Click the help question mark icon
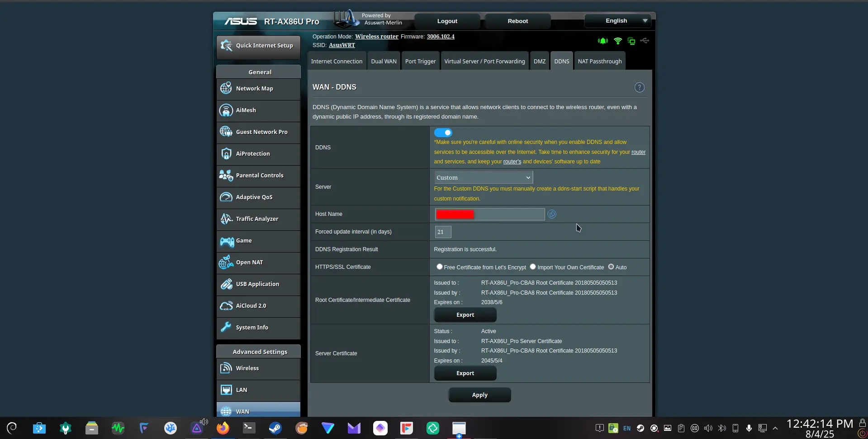 coord(639,87)
